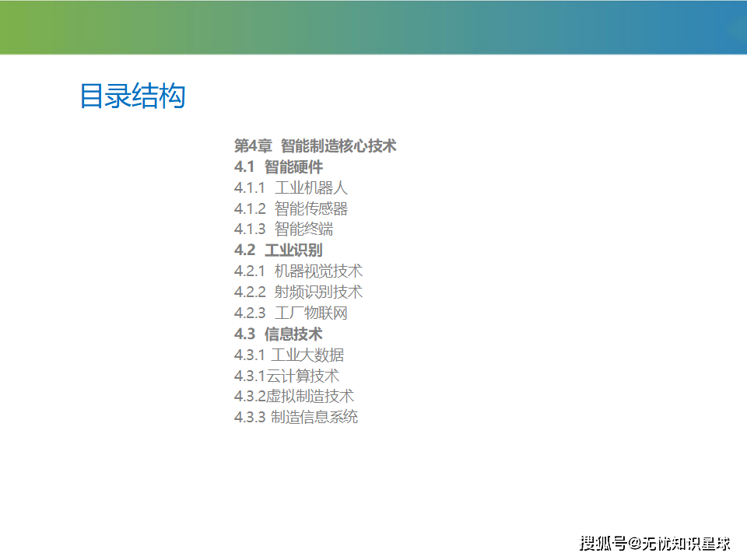Select the entry 4.1.3 智能终端

pos(283,229)
